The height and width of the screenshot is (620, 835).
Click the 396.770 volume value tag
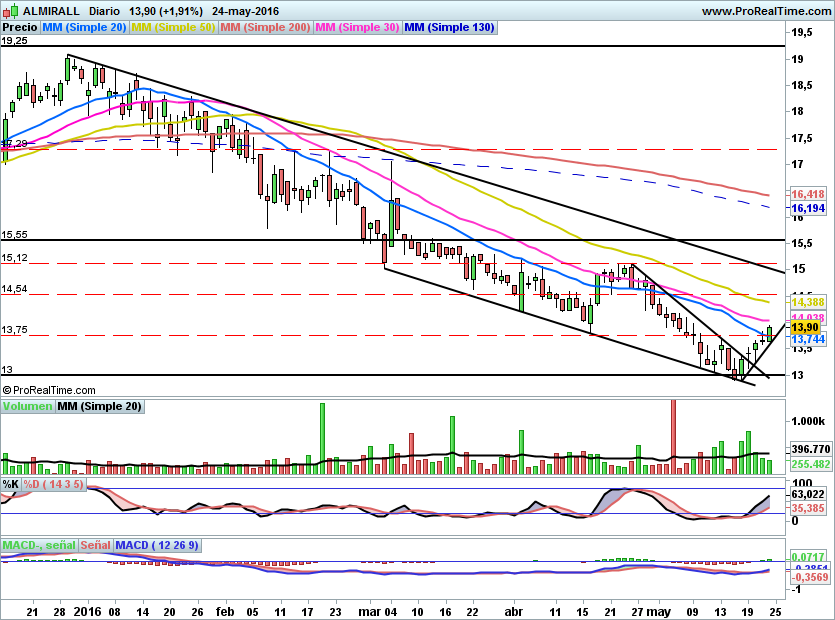[x=810, y=449]
